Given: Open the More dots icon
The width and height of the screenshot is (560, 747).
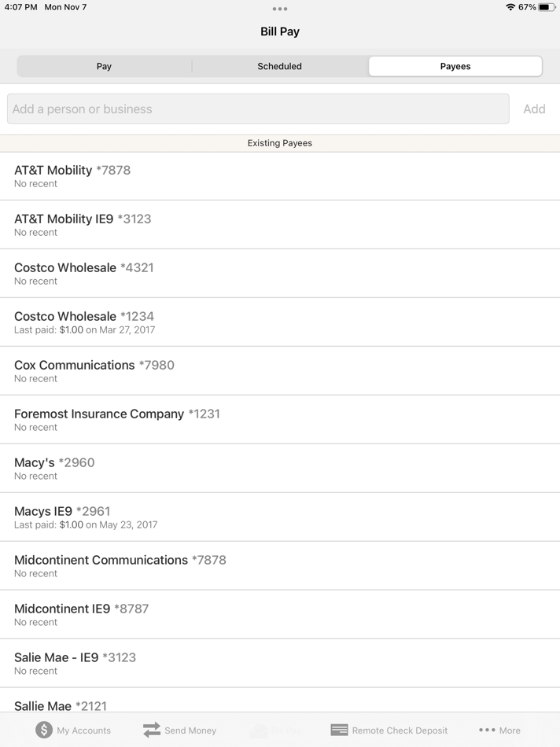Looking at the screenshot, I should (487, 730).
